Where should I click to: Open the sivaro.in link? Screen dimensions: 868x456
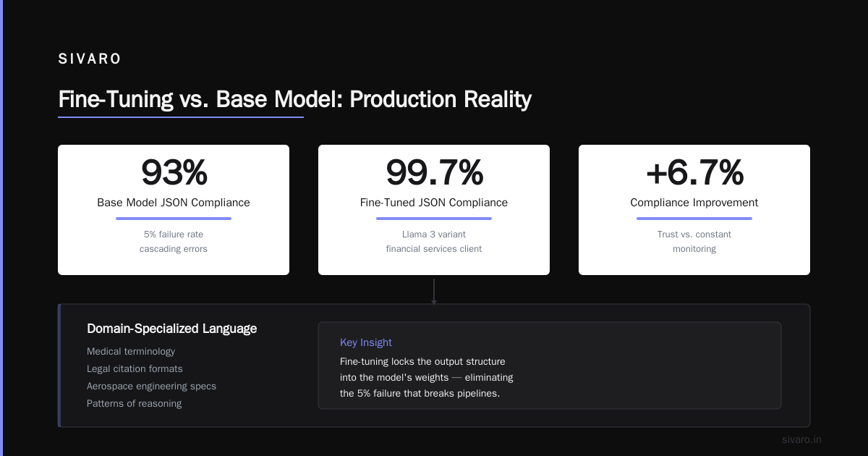click(x=801, y=439)
